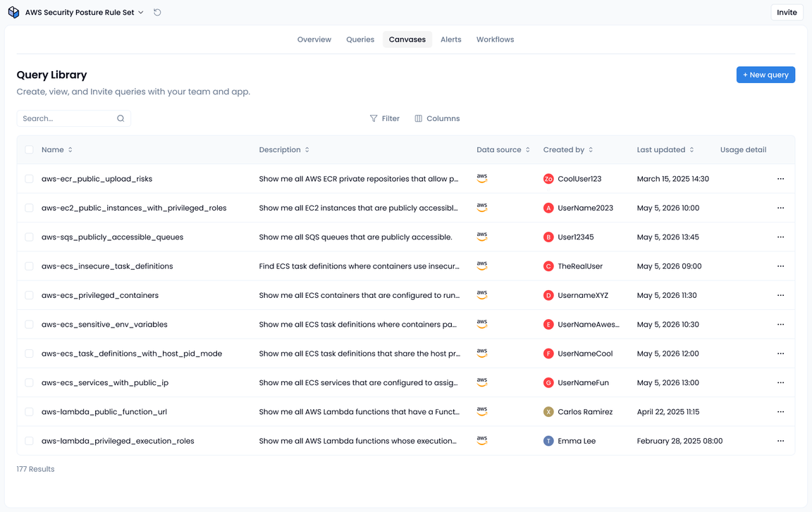The width and height of the screenshot is (812, 512).
Task: Open more options for aws-lambda_public_function_url
Action: coord(780,412)
